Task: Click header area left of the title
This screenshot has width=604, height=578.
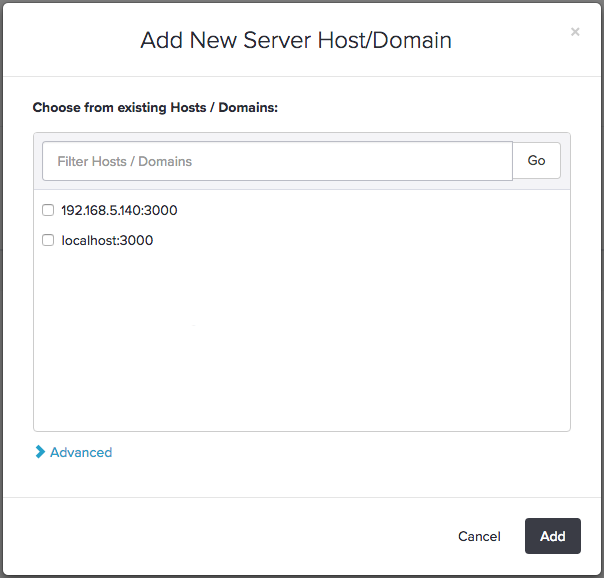Action: click(x=70, y=41)
